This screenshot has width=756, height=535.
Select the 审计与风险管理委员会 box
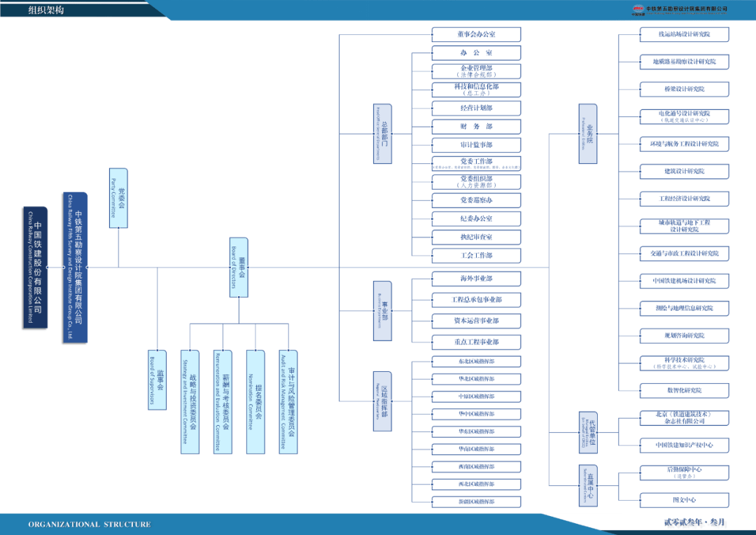288,402
